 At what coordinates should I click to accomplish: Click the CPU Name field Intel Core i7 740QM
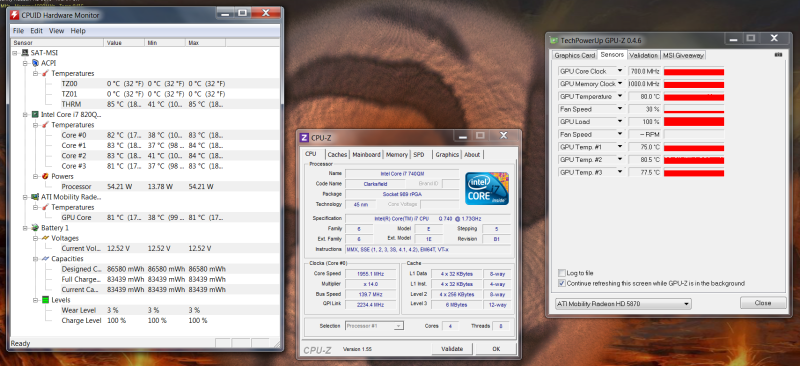click(402, 174)
